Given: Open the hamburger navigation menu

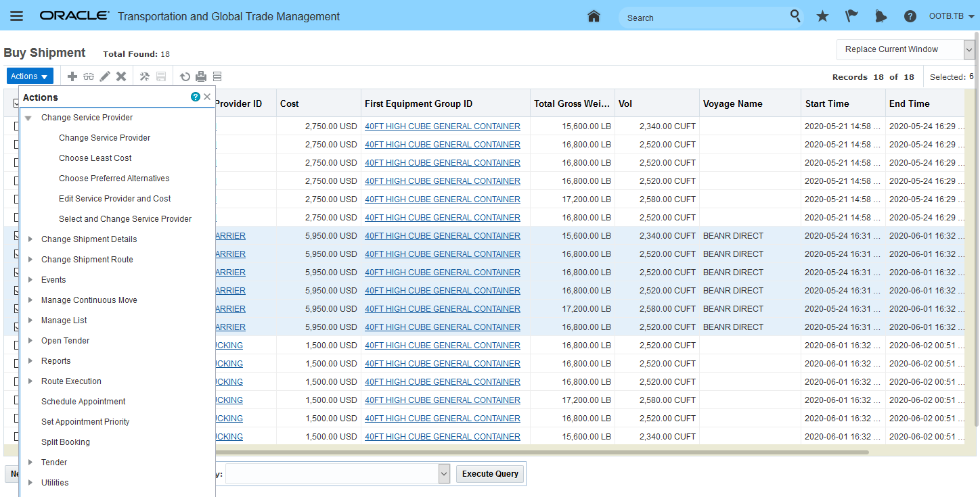Looking at the screenshot, I should point(17,16).
